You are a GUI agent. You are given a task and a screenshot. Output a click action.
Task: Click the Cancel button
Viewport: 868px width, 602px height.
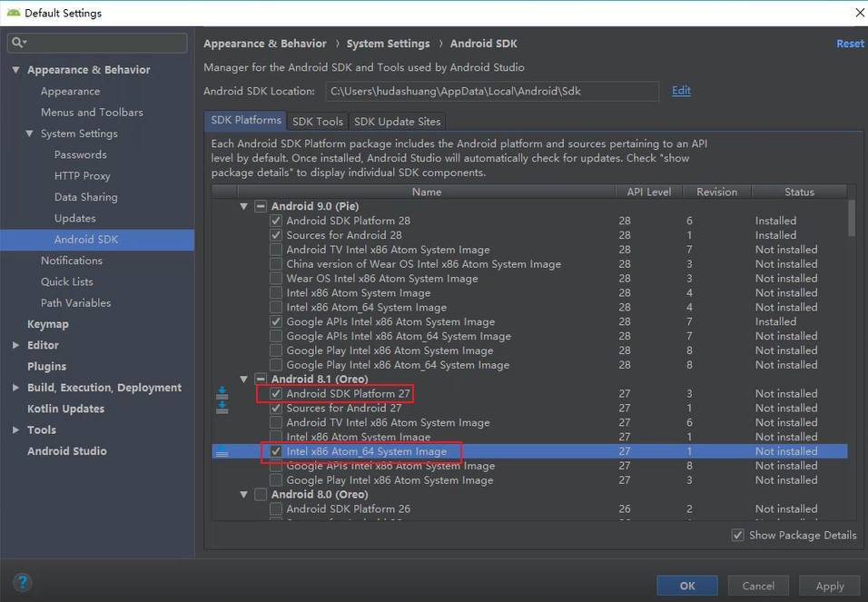758,586
